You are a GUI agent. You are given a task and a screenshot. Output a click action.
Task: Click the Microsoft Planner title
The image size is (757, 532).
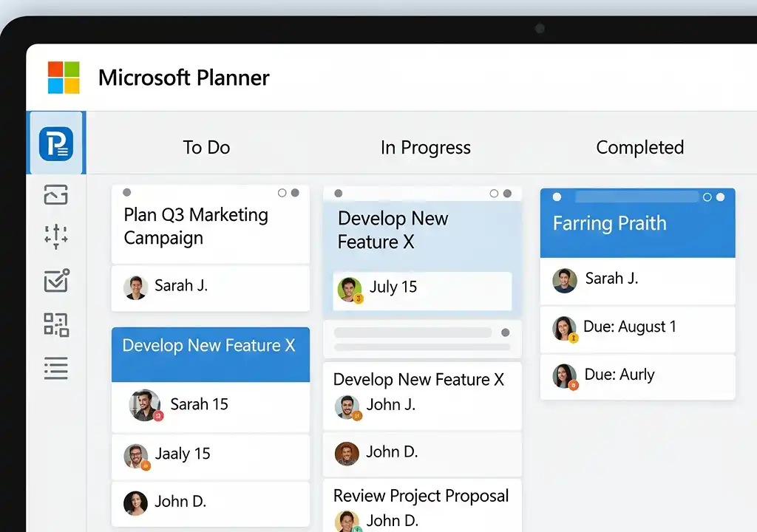tap(183, 78)
